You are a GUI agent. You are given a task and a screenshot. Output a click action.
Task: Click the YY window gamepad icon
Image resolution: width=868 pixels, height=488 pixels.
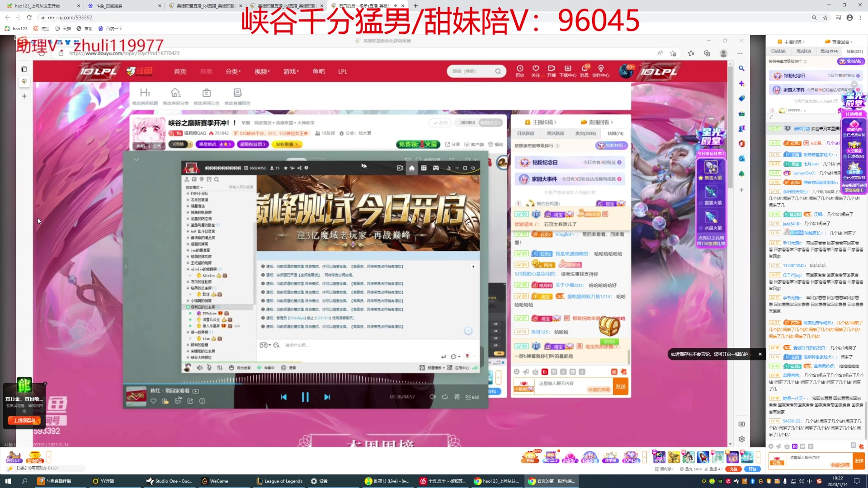436,168
